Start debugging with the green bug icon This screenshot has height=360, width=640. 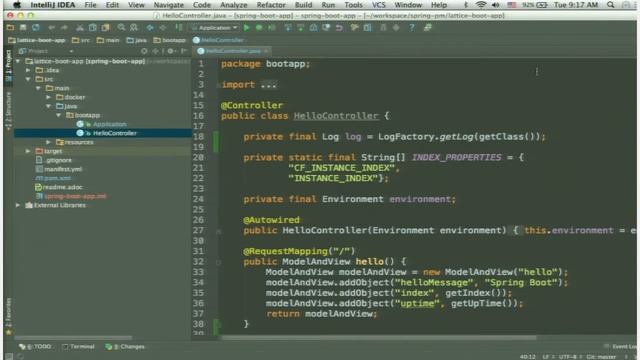tap(259, 28)
